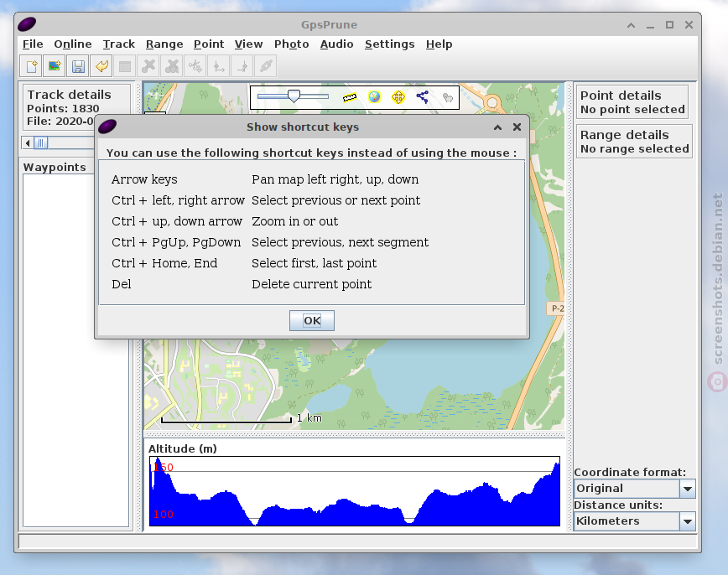The height and width of the screenshot is (575, 728).
Task: Roll up the Show shortcut keys dialog
Action: [x=497, y=127]
